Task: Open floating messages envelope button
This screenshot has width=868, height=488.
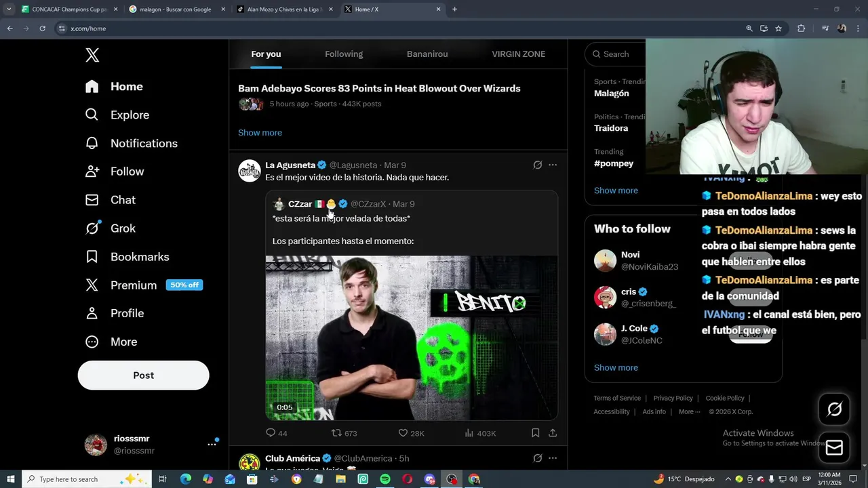Action: [835, 448]
